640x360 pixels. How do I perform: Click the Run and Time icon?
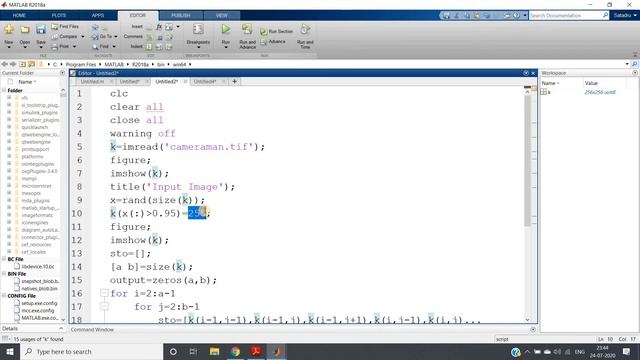pos(305,29)
